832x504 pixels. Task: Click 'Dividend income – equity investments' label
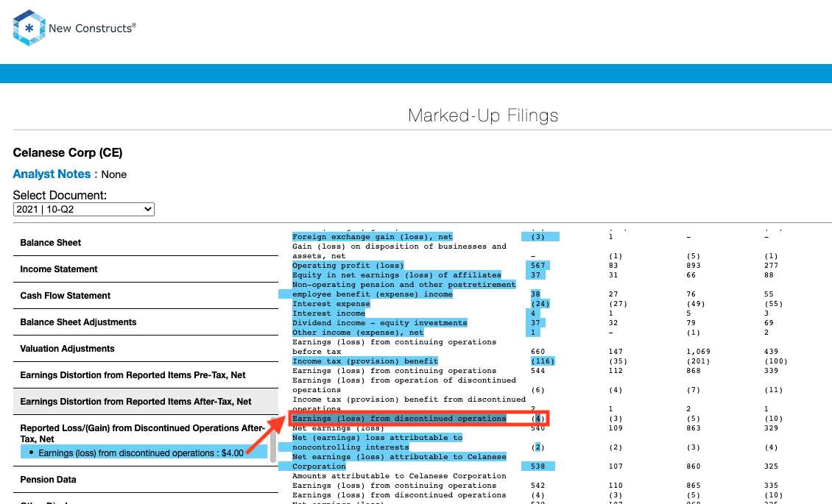coord(380,323)
